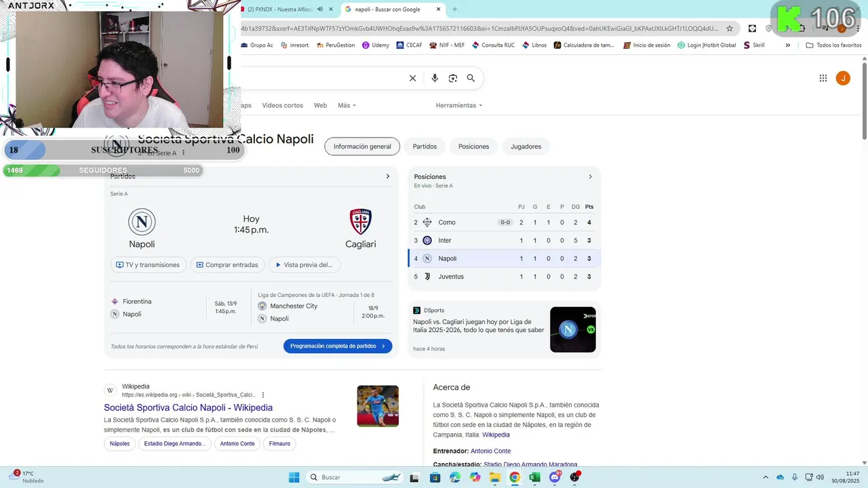
Task: Launch Microsoft Store from the taskbar
Action: 435,477
